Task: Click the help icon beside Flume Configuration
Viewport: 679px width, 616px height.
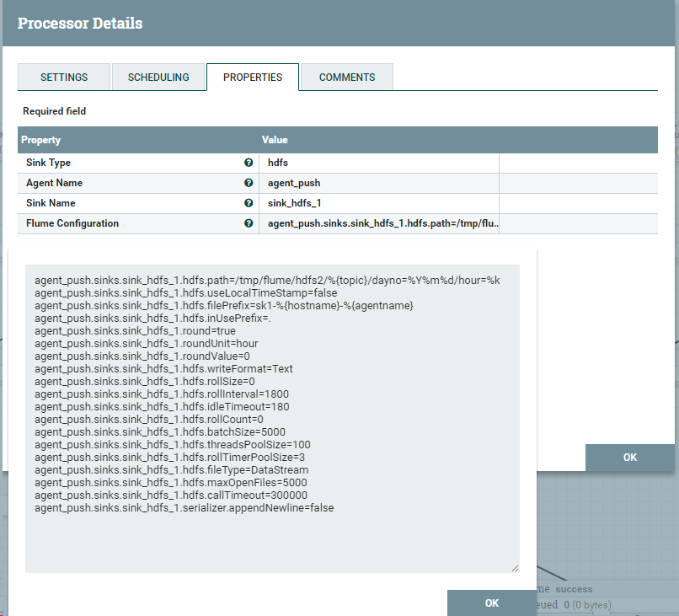Action: [x=249, y=223]
